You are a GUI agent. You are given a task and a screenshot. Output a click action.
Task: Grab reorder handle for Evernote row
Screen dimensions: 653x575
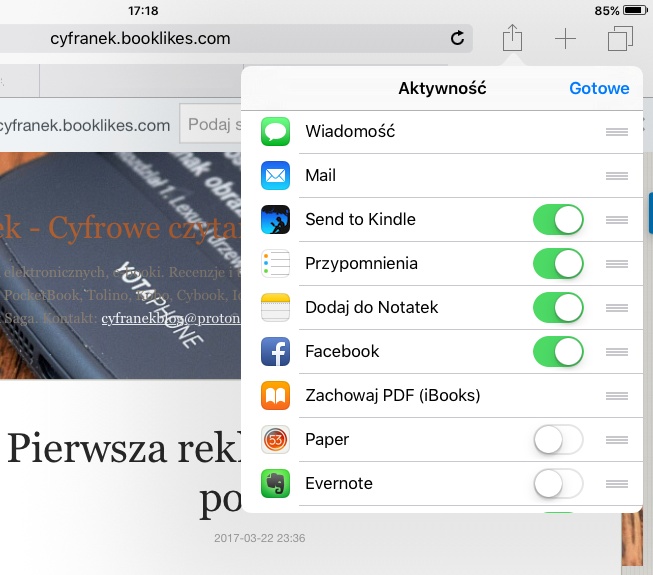click(x=617, y=483)
